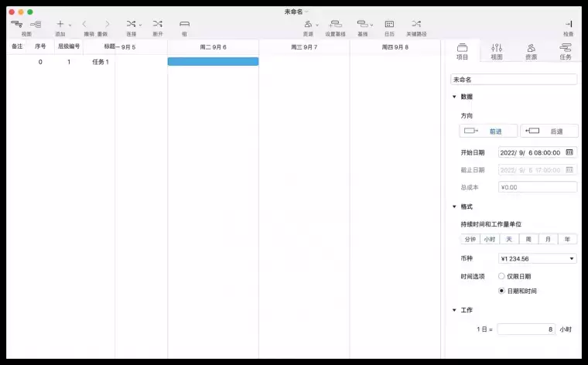Choose 周 as the duration unit
The height and width of the screenshot is (365, 588).
point(528,239)
